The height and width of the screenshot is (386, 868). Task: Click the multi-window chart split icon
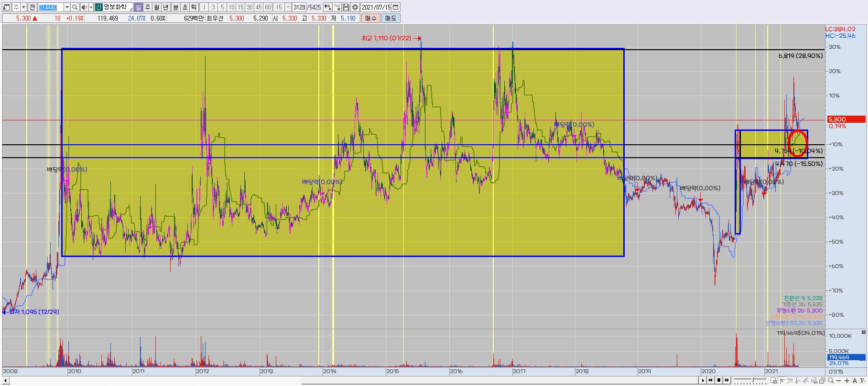773,381
